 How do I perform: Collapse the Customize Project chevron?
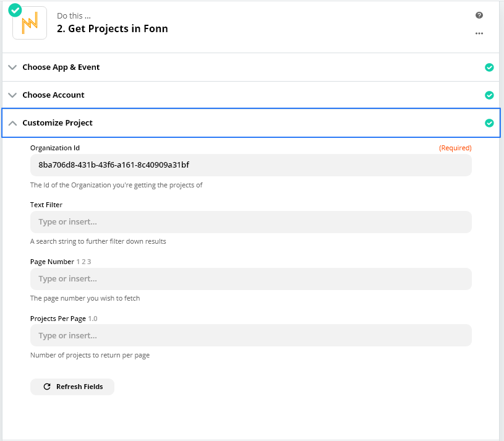click(12, 123)
